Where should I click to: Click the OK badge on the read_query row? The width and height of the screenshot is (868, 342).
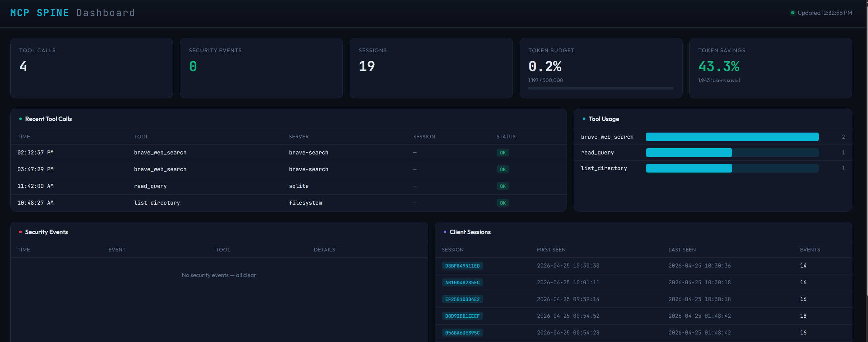tap(503, 186)
